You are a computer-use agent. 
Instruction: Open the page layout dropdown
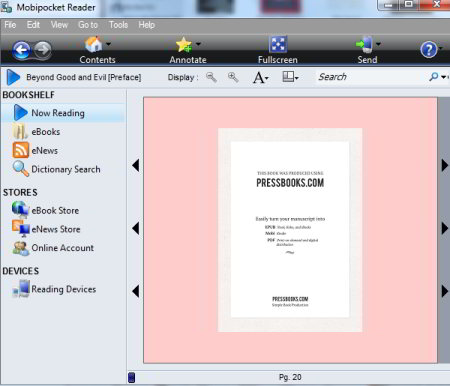click(290, 77)
